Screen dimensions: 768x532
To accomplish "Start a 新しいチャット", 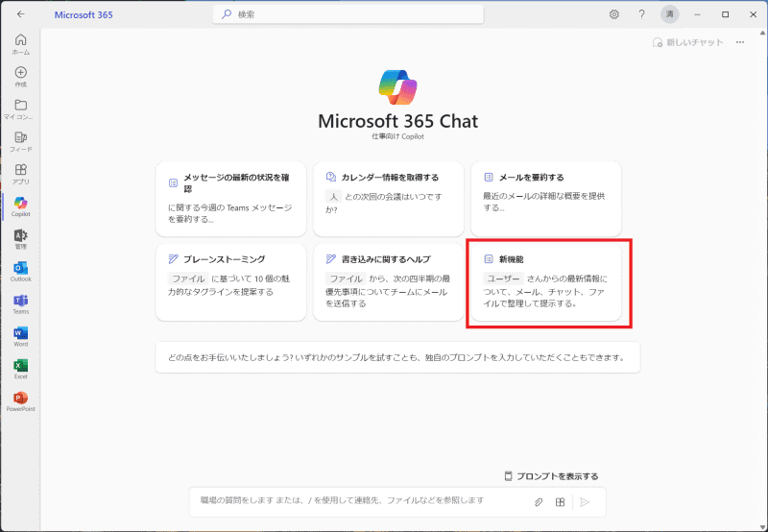I will click(x=687, y=42).
